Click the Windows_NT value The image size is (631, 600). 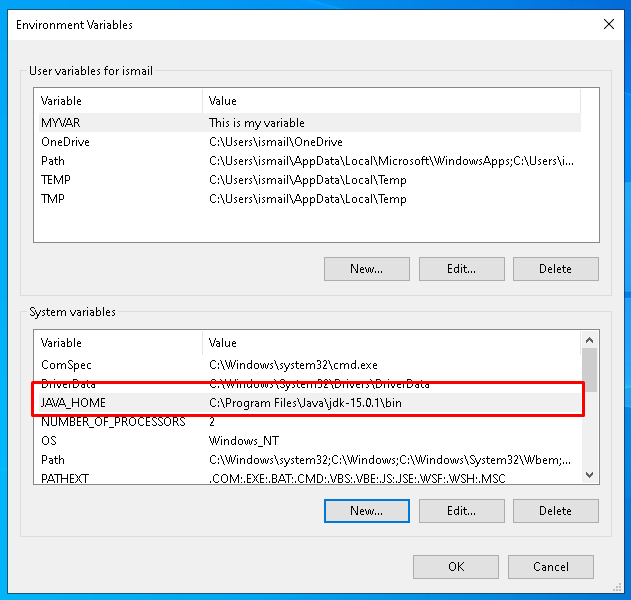(243, 441)
